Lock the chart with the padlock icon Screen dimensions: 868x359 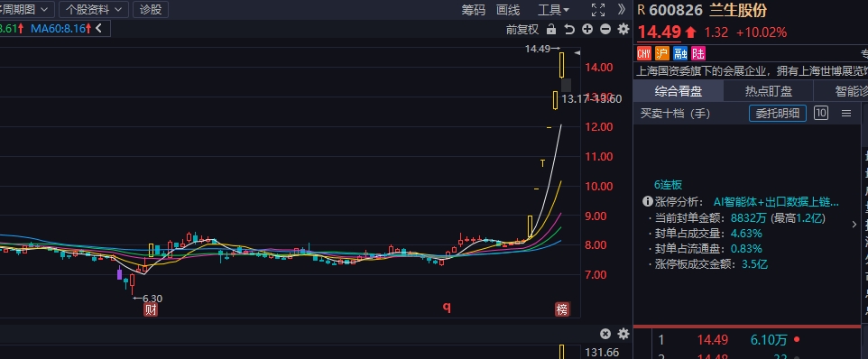[550, 30]
